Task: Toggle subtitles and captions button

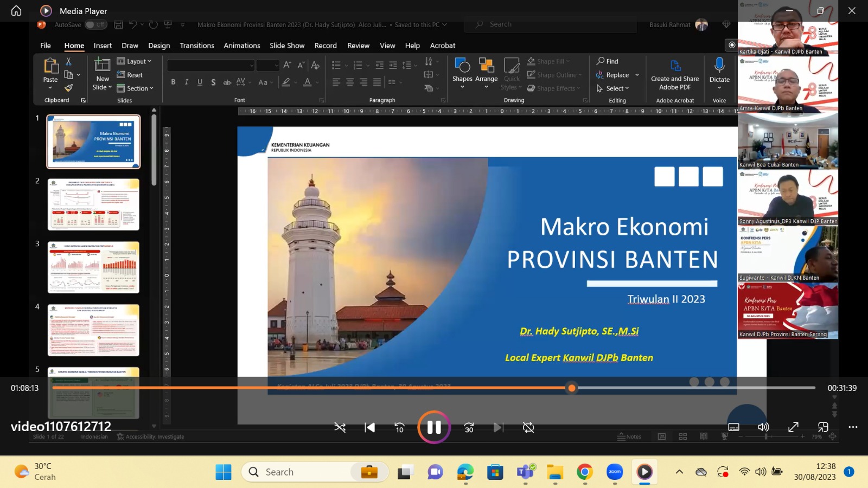Action: coord(733,427)
